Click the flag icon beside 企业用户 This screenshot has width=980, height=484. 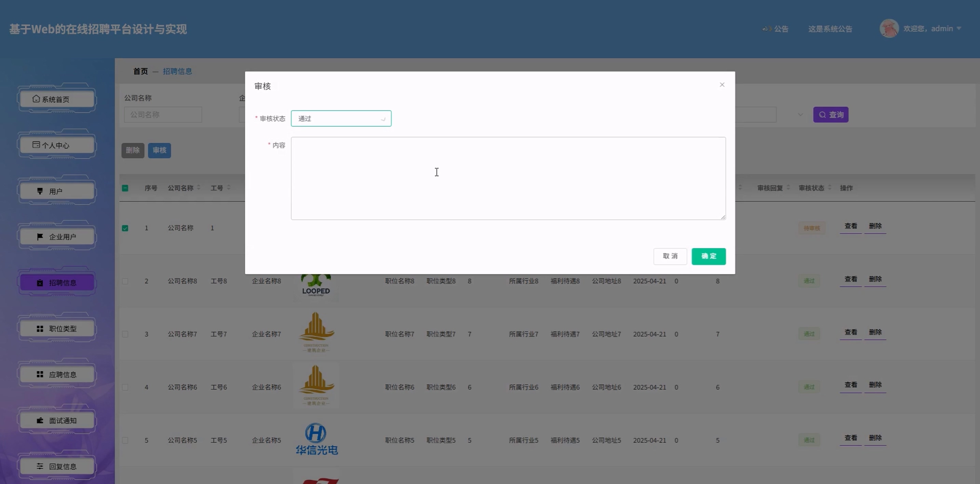pyautogui.click(x=40, y=237)
